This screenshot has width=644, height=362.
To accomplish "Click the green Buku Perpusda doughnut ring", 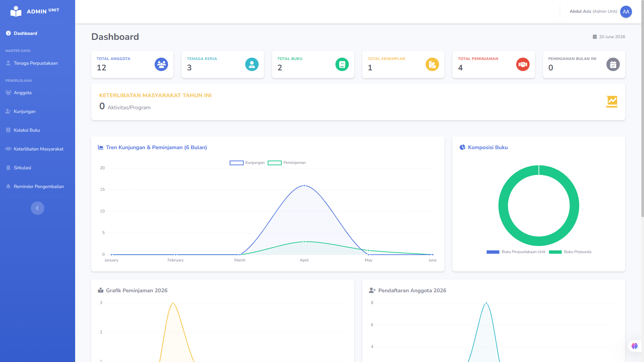I will pos(503,205).
